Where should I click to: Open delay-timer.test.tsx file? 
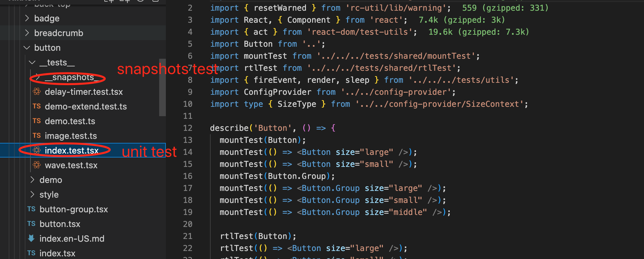84,92
